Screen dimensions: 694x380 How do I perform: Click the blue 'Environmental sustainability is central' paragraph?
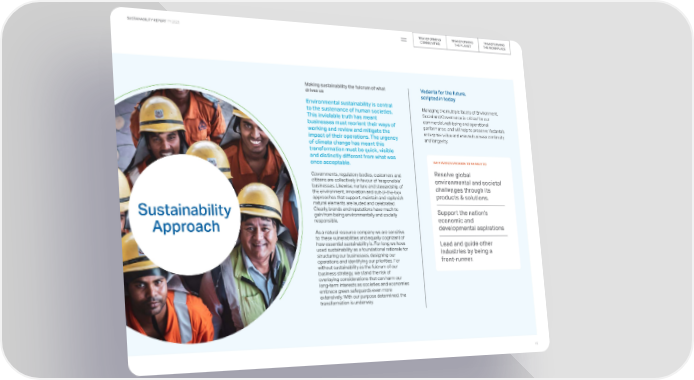[x=352, y=132]
